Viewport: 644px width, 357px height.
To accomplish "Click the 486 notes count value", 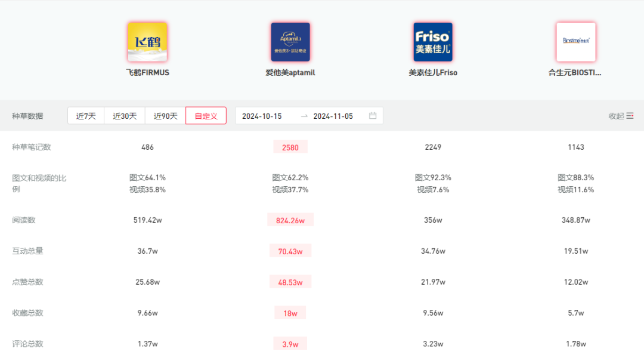I will coord(147,147).
